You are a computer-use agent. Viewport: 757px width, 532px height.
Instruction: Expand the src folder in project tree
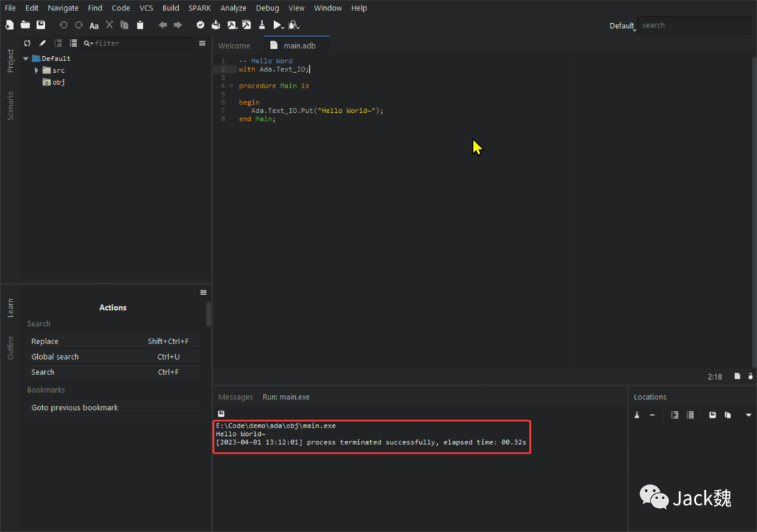coord(36,70)
